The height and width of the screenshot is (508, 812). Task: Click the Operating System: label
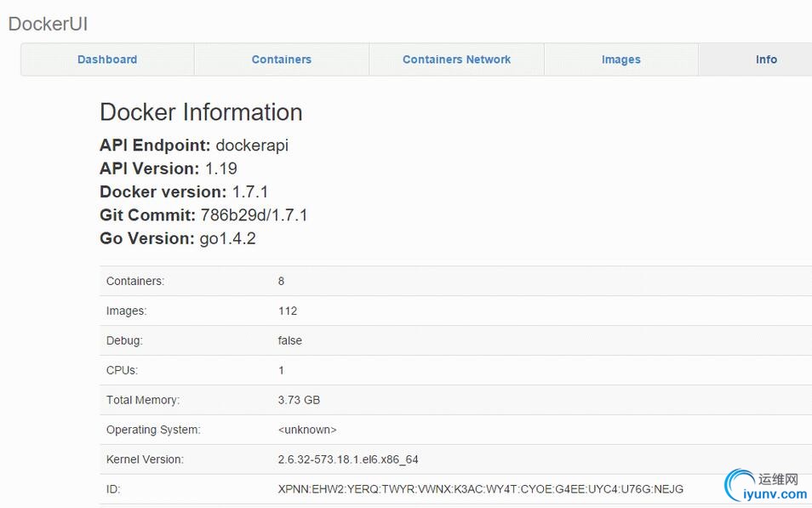(153, 430)
